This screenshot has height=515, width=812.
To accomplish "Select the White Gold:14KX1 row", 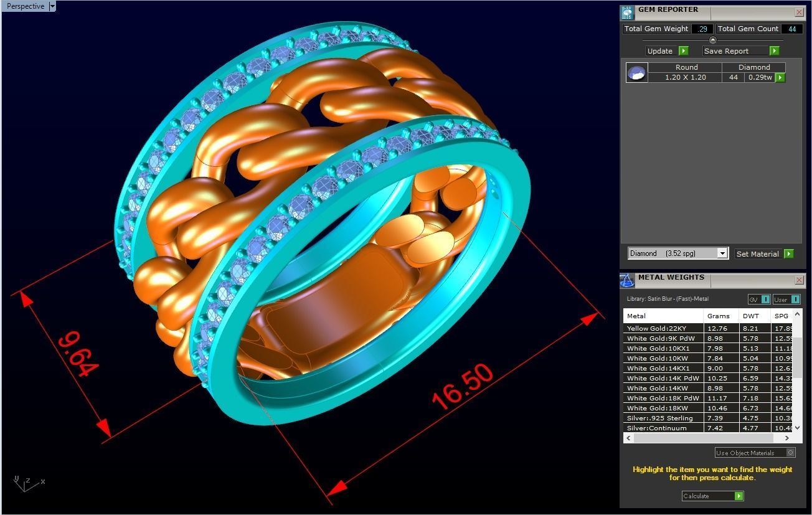I will pyautogui.click(x=708, y=368).
